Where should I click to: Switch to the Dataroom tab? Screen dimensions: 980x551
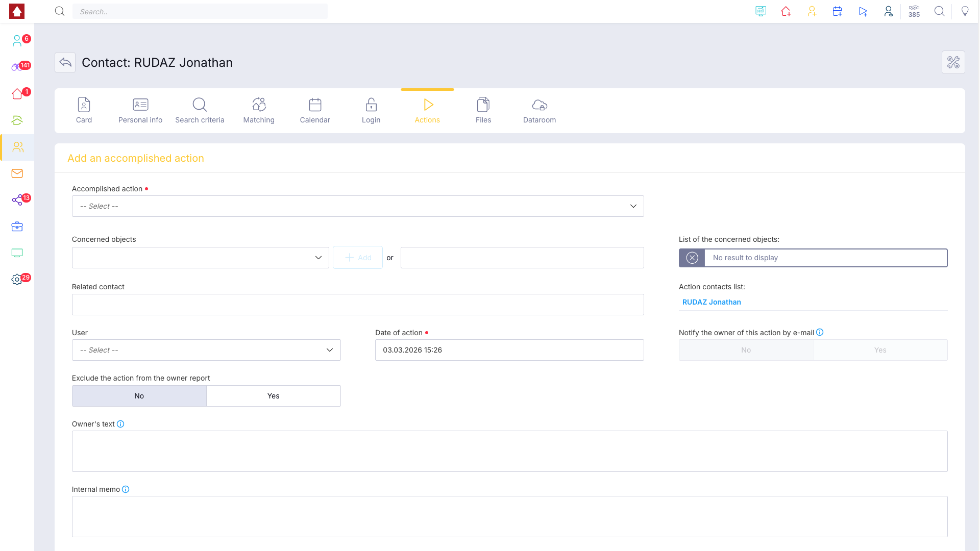(x=540, y=111)
